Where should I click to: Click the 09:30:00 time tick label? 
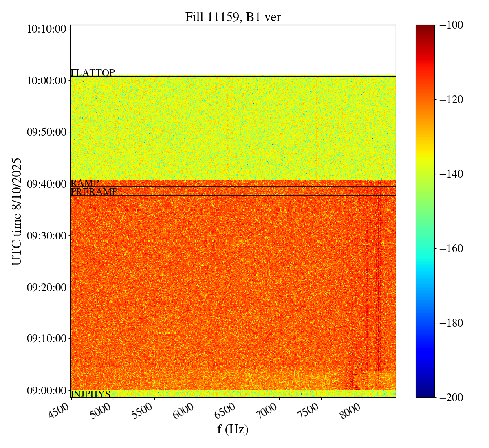pos(46,236)
